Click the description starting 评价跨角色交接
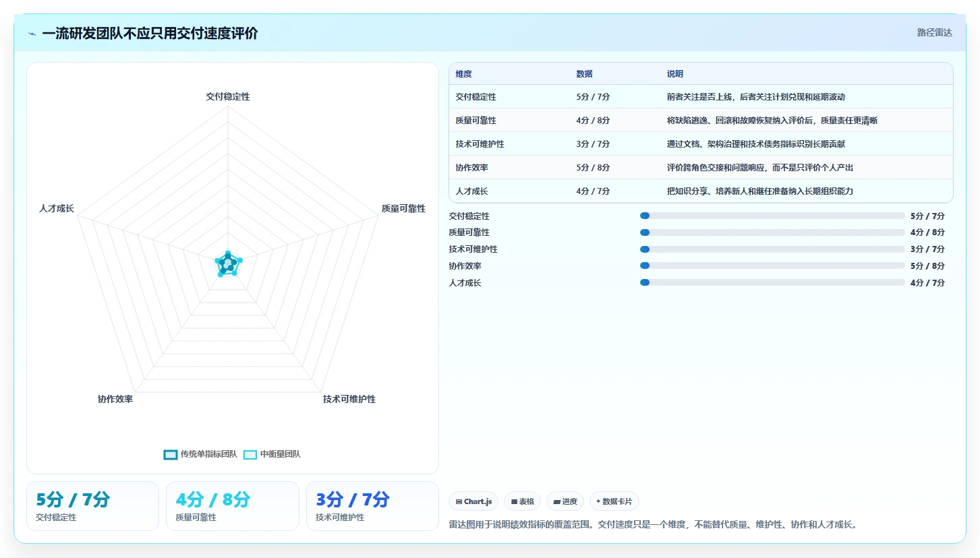The image size is (980, 558). click(759, 168)
